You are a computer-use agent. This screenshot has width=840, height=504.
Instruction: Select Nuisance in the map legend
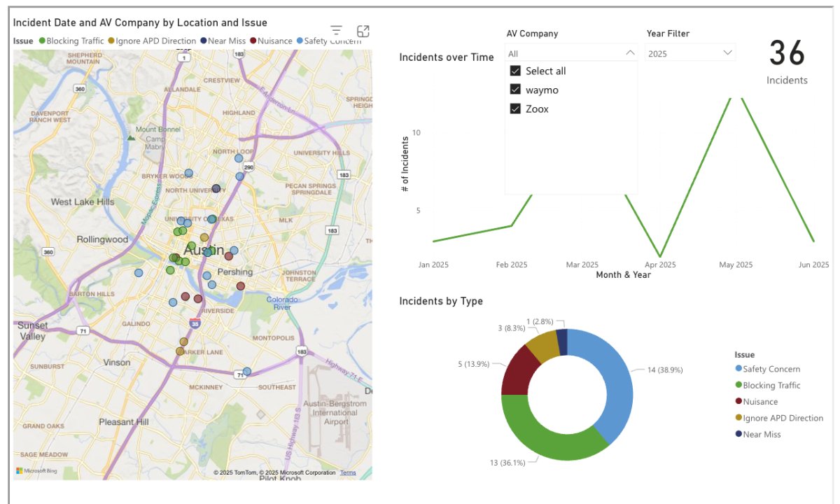[x=270, y=41]
